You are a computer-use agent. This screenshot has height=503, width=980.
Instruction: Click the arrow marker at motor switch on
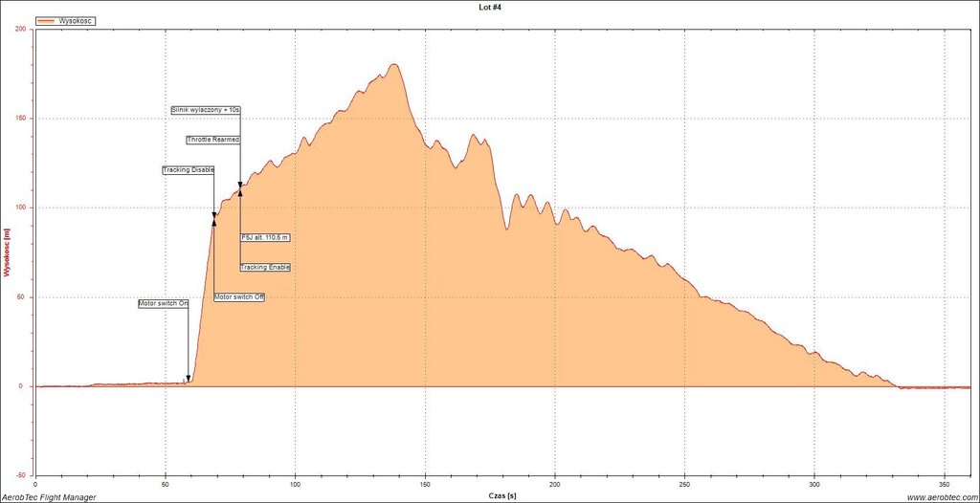tap(189, 379)
